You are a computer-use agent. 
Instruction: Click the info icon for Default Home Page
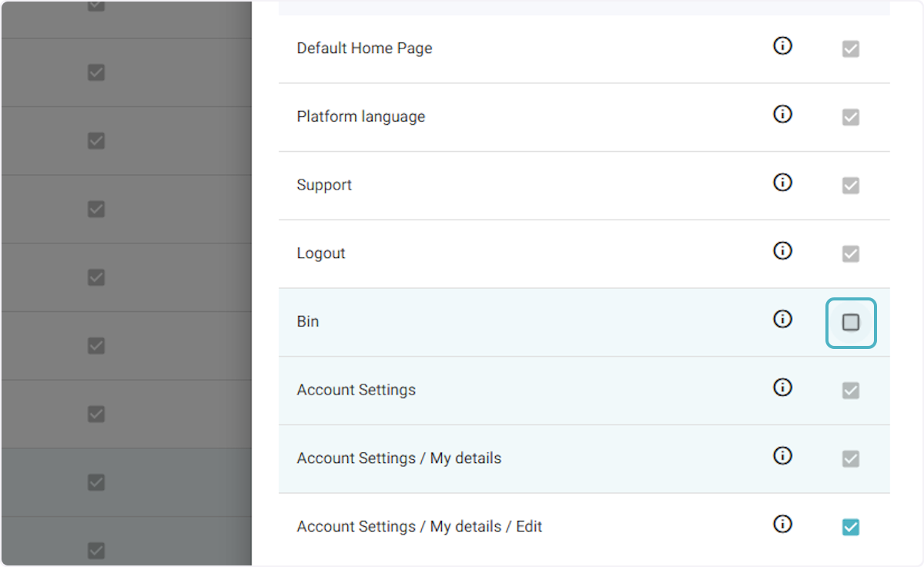pyautogui.click(x=782, y=46)
